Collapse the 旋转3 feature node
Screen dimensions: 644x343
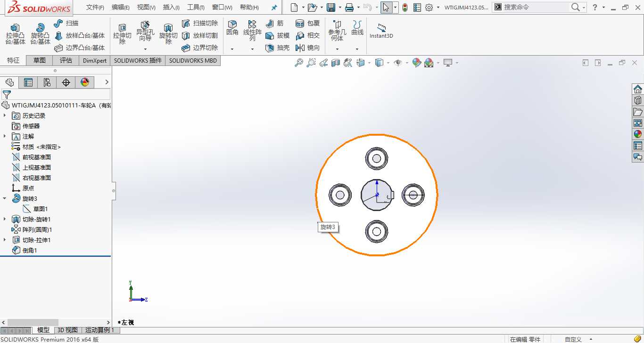(5, 198)
